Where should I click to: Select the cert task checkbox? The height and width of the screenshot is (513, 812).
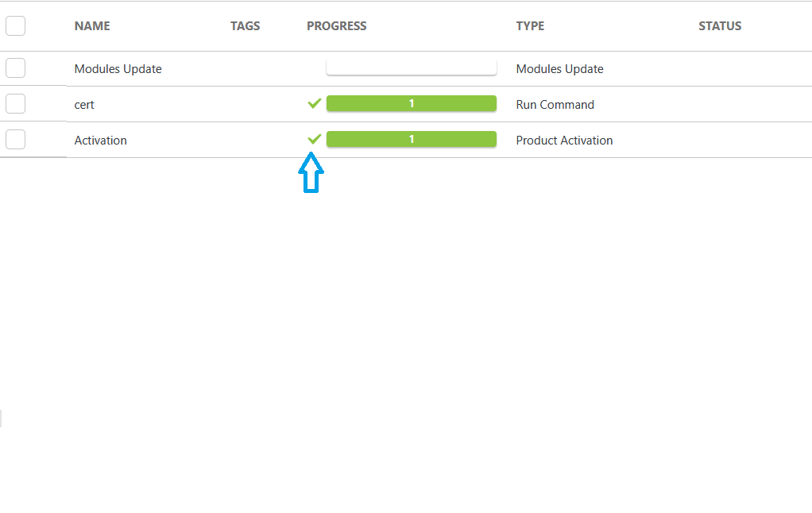pos(15,104)
